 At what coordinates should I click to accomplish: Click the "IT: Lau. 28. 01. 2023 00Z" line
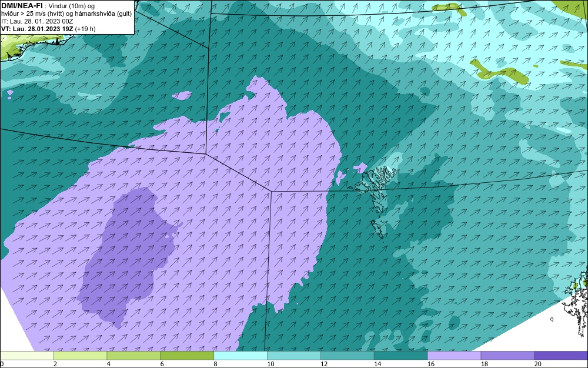click(x=37, y=21)
